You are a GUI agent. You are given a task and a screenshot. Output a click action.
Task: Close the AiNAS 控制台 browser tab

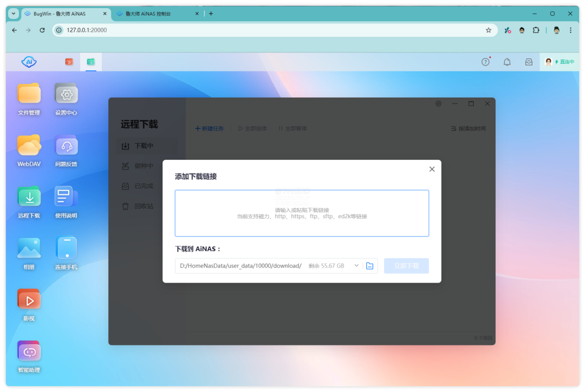[197, 14]
